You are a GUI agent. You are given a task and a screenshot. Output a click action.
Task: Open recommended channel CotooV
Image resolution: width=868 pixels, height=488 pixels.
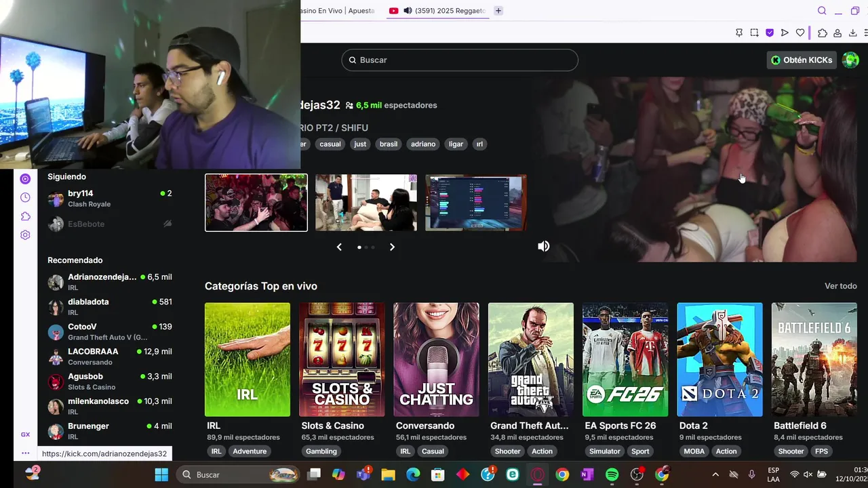(x=110, y=331)
